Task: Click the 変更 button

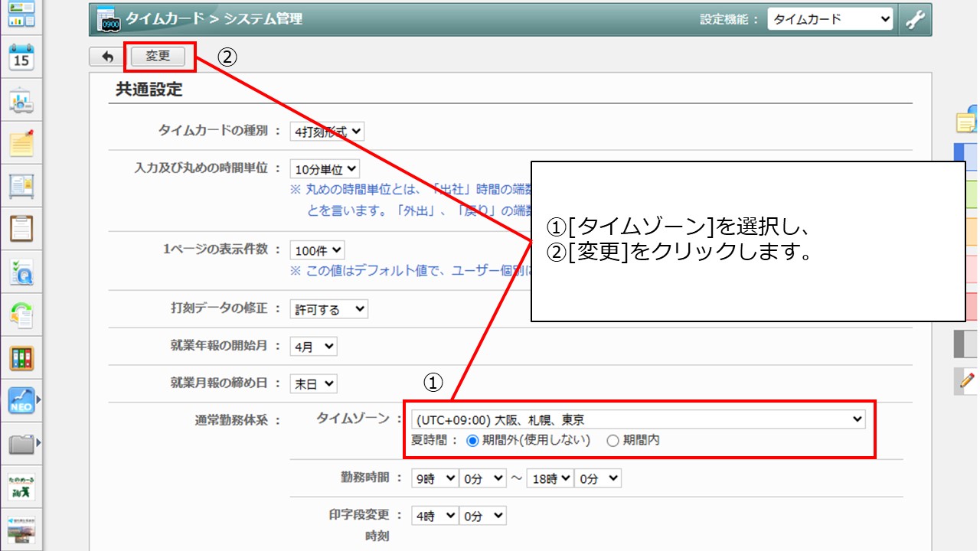Action: (x=158, y=57)
